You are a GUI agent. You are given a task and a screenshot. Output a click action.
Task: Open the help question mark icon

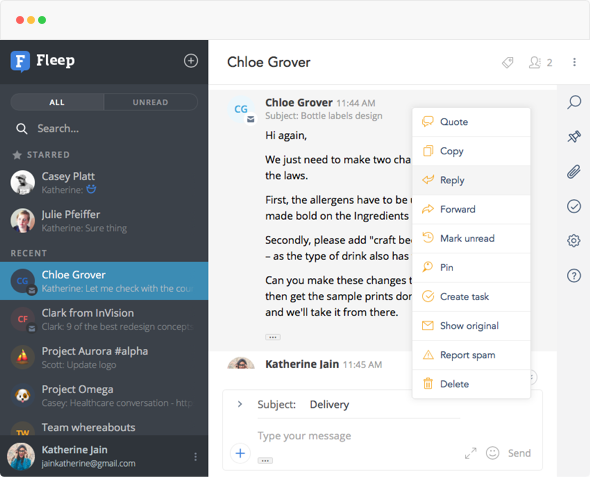point(574,276)
